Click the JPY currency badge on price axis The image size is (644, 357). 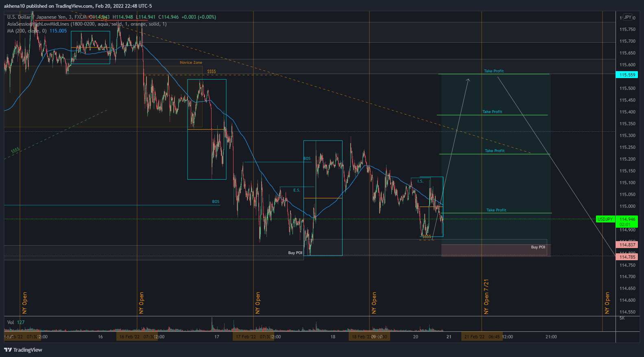tap(628, 17)
